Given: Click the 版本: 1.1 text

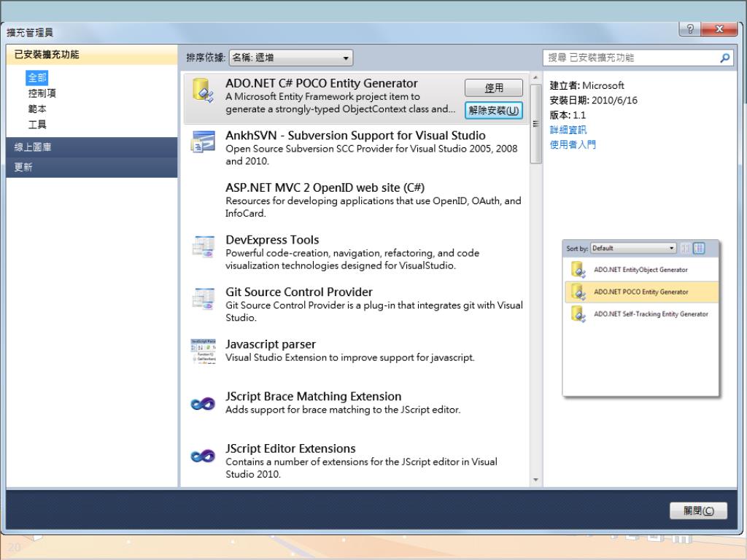Looking at the screenshot, I should coord(568,115).
